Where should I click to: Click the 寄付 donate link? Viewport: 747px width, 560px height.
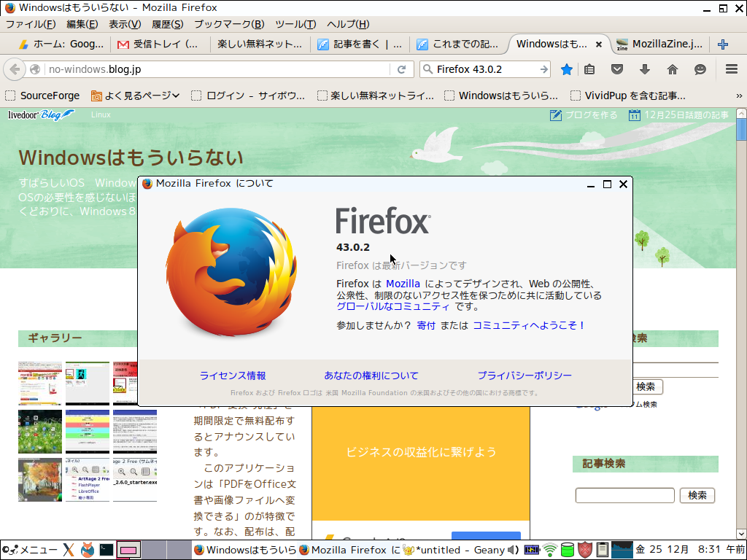click(x=426, y=325)
